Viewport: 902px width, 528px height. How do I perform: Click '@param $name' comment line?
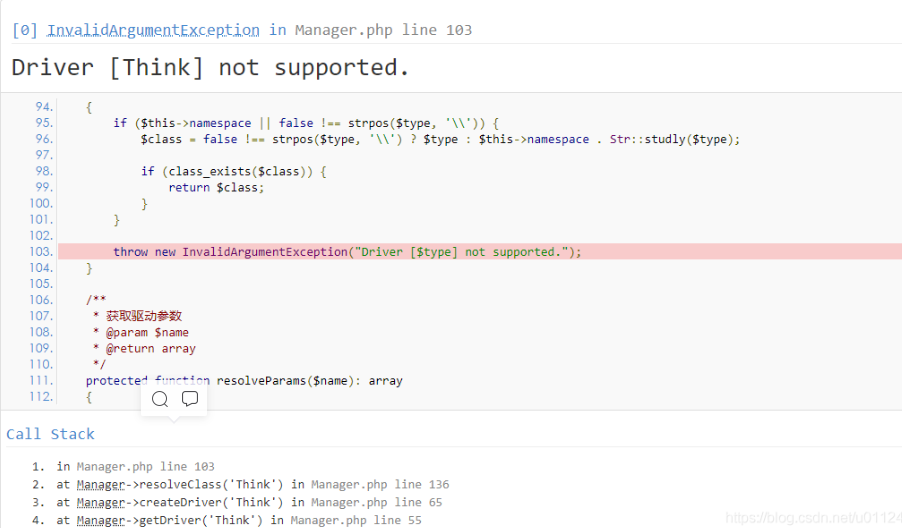tap(147, 332)
